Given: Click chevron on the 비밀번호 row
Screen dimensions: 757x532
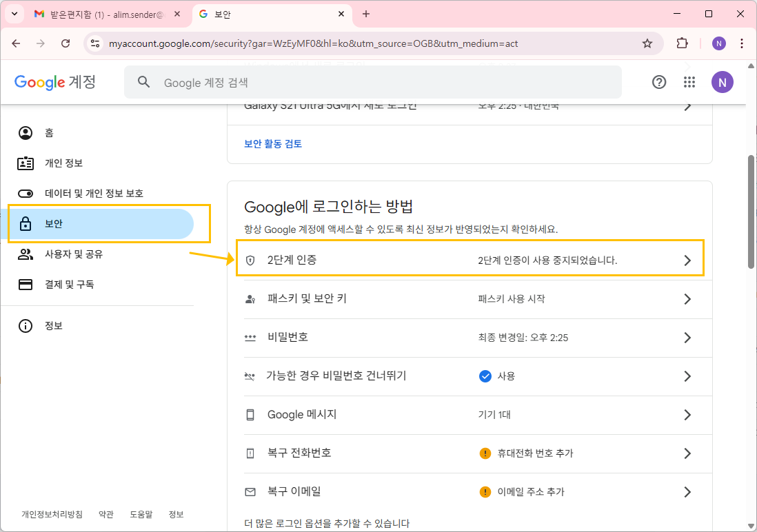Looking at the screenshot, I should [687, 338].
